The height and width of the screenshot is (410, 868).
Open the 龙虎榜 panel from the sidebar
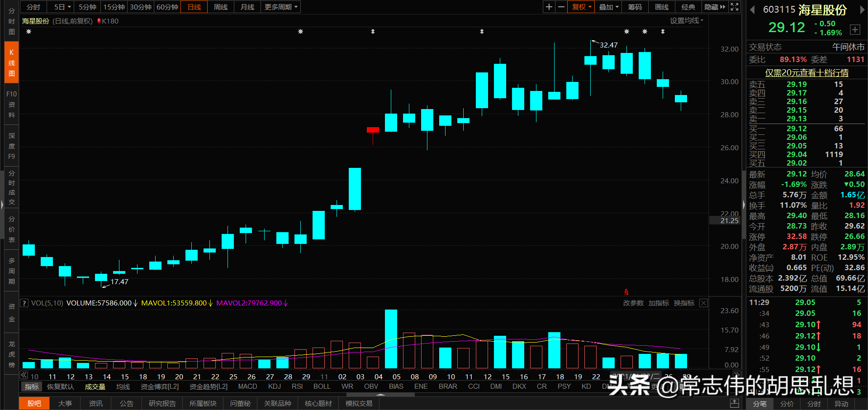tap(11, 353)
